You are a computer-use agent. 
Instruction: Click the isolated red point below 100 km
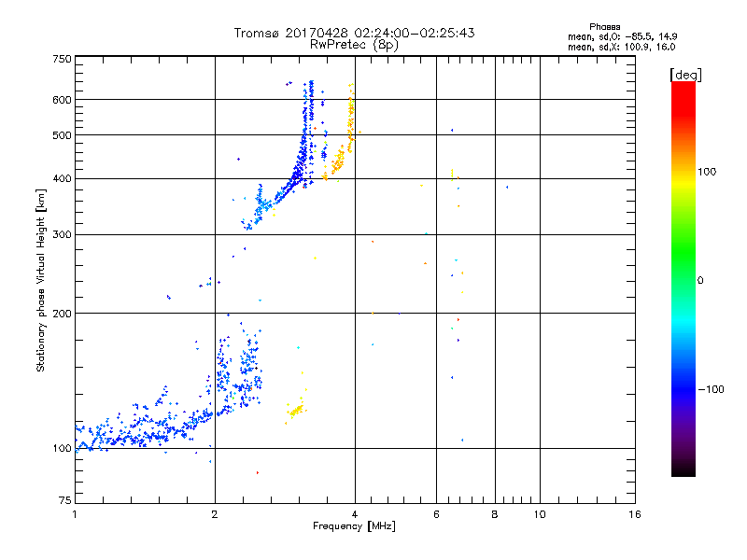pos(258,473)
